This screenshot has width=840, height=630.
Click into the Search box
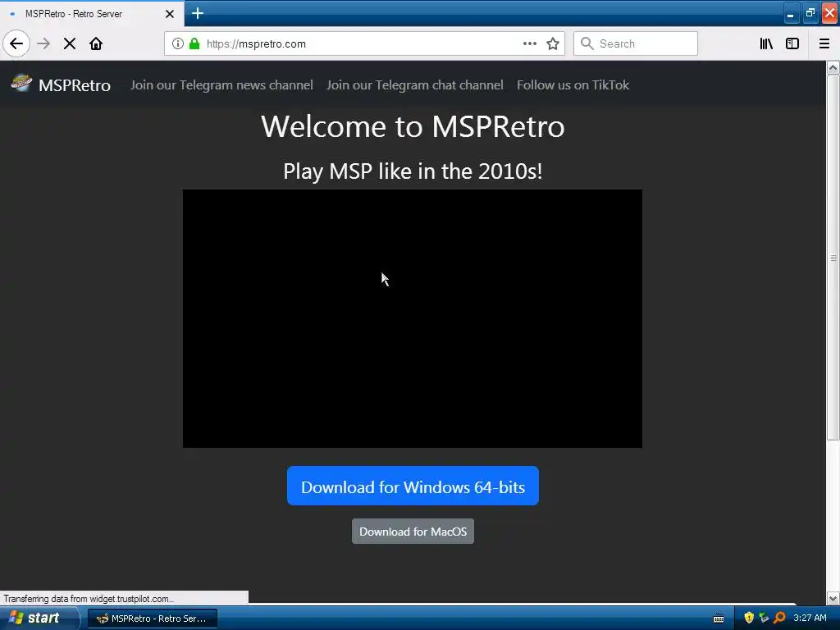[636, 43]
